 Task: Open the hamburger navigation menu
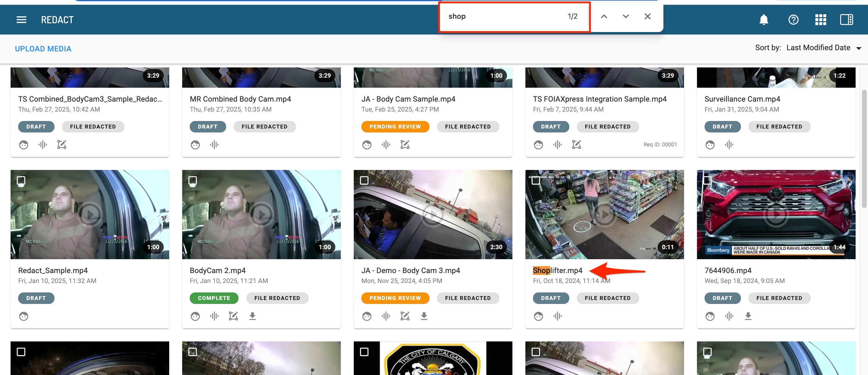click(x=21, y=20)
